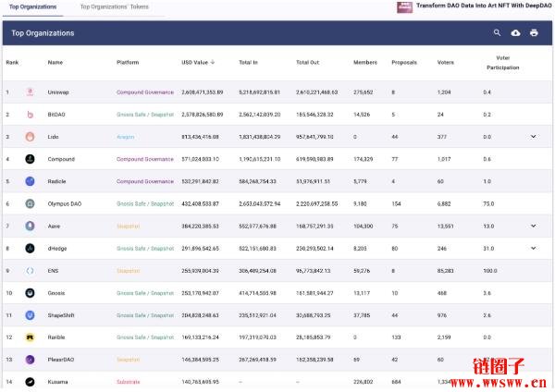Switch to Top Organizations' Tokens tab
This screenshot has width=555, height=392.
[115, 6]
